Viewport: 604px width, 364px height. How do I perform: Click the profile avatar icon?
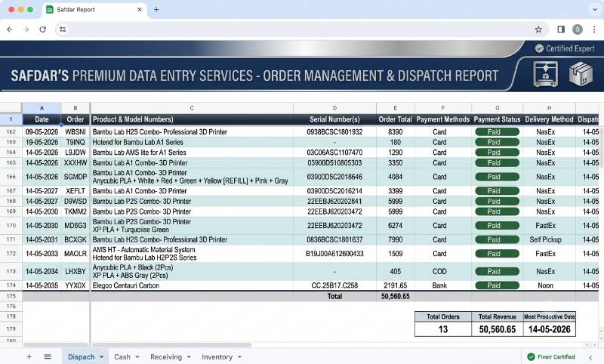(578, 29)
